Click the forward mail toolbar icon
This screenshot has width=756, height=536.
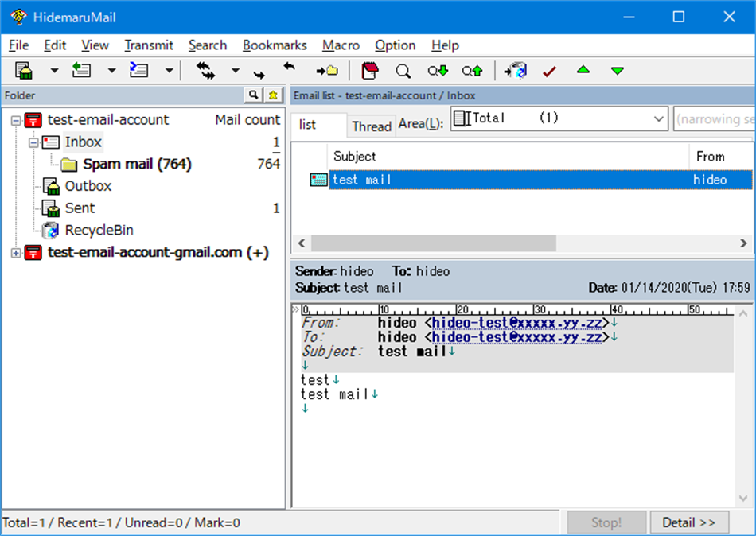click(x=138, y=70)
